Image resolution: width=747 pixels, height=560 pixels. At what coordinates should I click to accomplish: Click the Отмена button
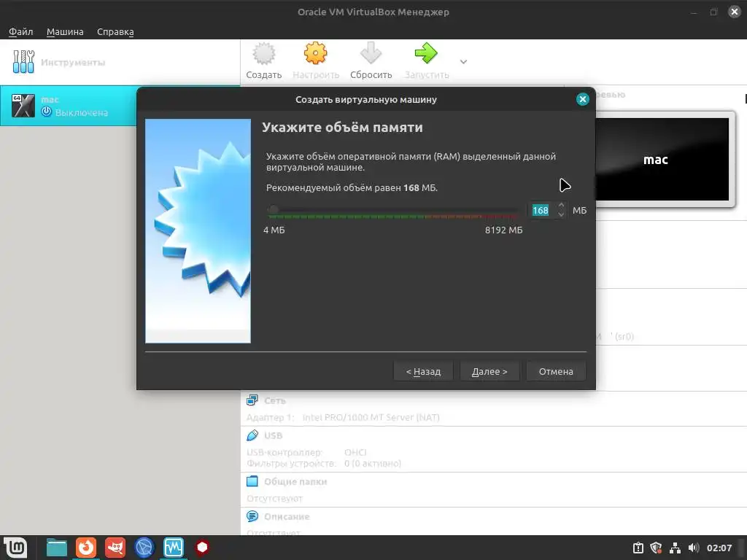(x=556, y=371)
